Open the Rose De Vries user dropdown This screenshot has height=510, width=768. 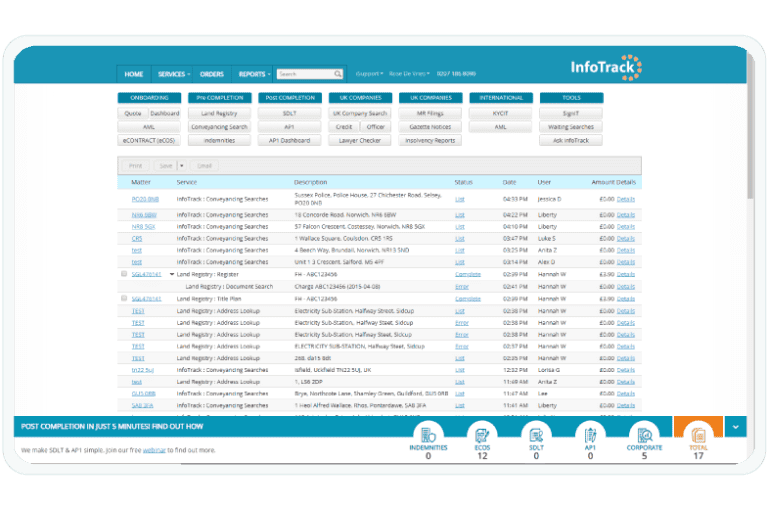pos(409,74)
